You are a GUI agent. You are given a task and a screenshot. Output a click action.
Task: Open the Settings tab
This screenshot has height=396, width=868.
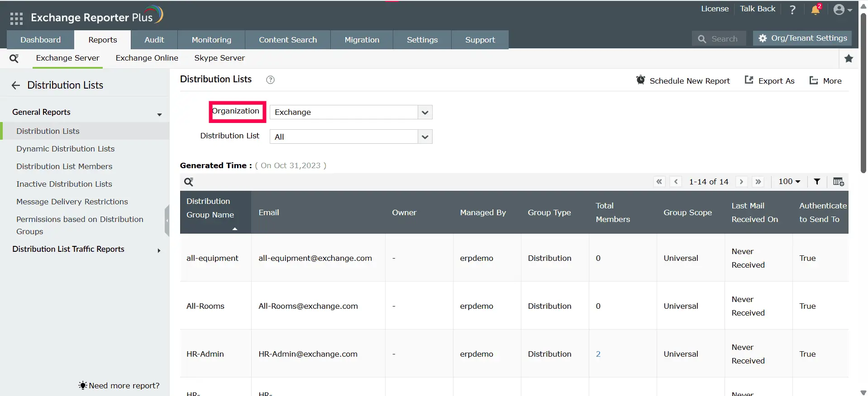(422, 40)
